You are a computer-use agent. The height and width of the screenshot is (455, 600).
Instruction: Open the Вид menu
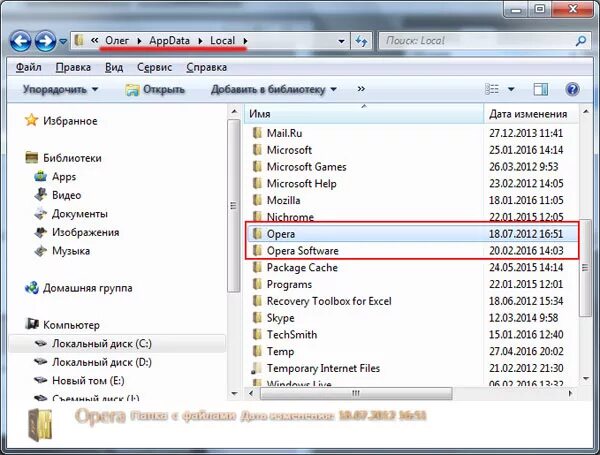pyautogui.click(x=114, y=67)
